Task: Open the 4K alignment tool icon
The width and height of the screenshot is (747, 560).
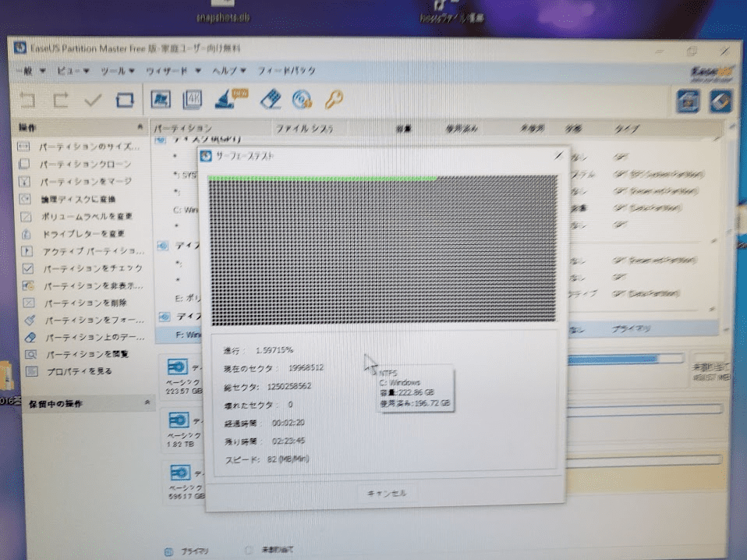Action: (x=193, y=100)
